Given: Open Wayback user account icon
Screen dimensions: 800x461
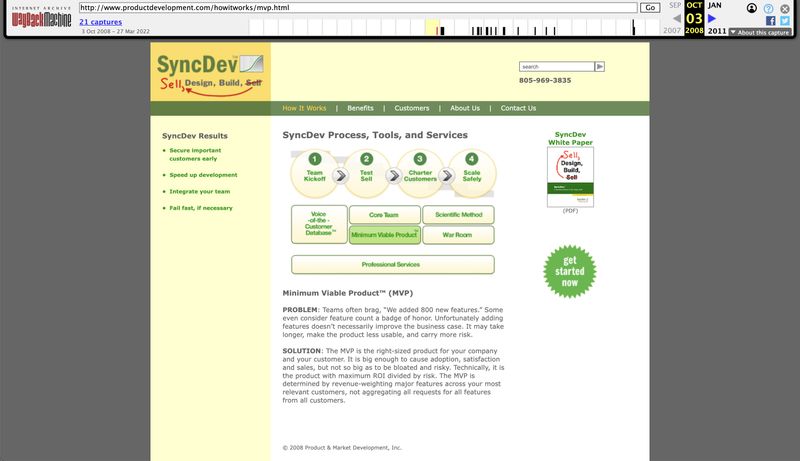Looking at the screenshot, I should (752, 8).
